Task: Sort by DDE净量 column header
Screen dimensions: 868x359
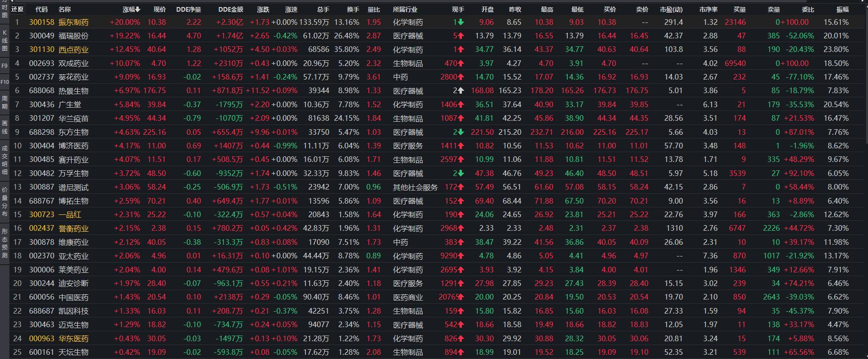Action: coord(188,9)
